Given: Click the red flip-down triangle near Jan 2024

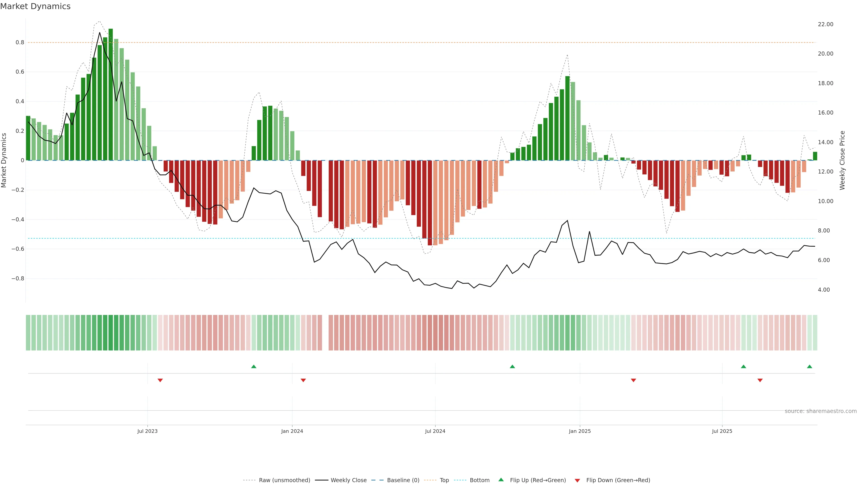Looking at the screenshot, I should pyautogui.click(x=303, y=380).
